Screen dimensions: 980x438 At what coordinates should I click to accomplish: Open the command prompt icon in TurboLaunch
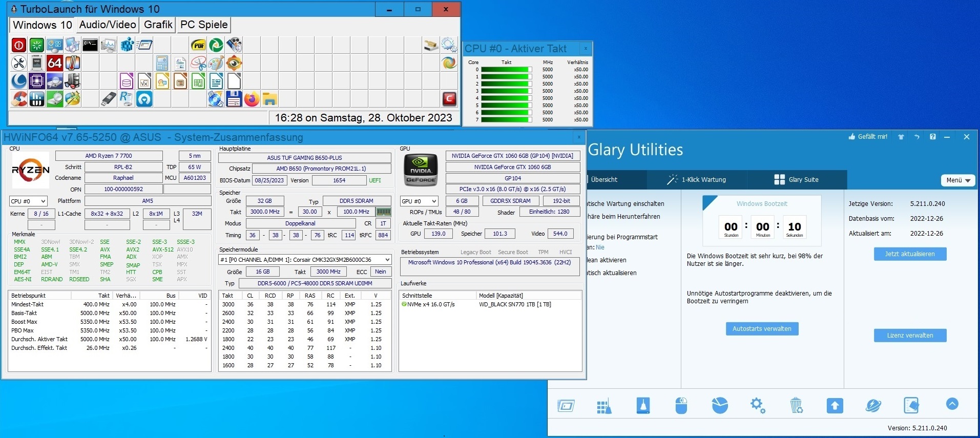point(90,45)
